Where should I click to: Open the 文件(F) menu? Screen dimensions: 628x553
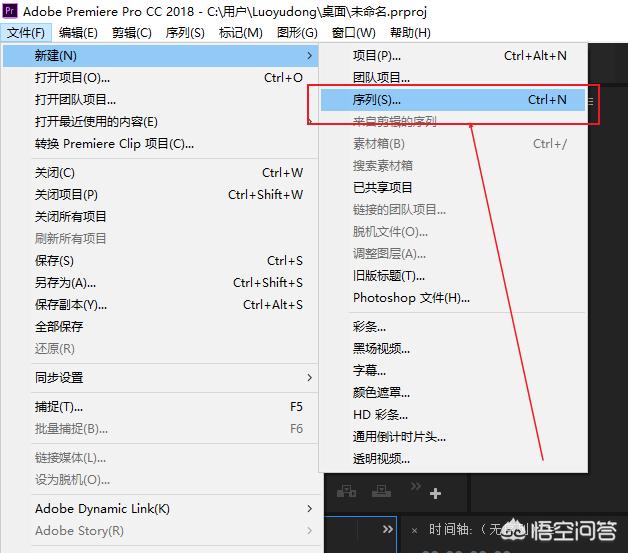coord(26,33)
